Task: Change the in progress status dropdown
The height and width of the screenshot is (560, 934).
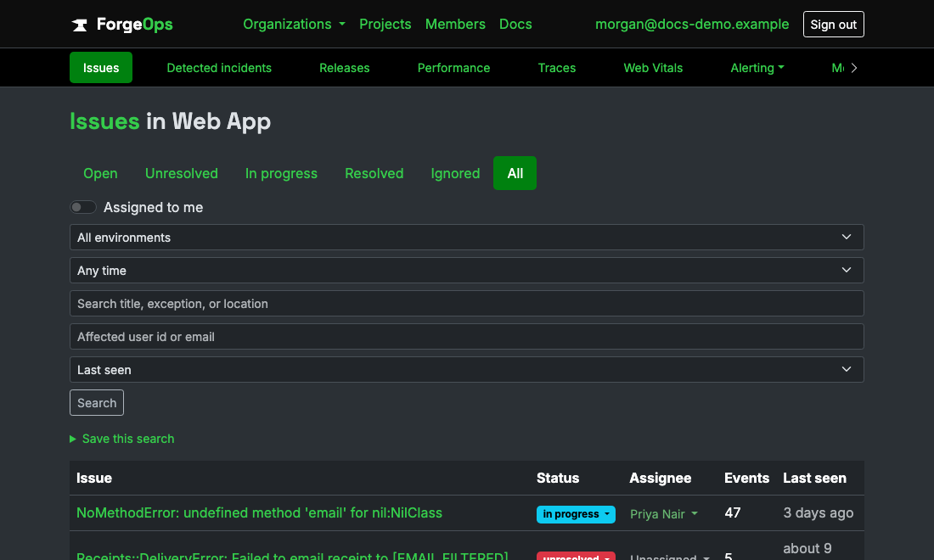Action: click(576, 514)
